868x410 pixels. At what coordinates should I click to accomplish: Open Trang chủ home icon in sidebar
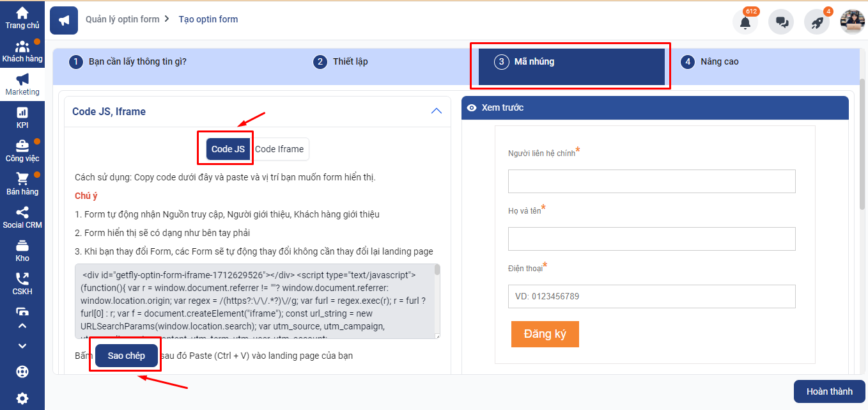point(22,17)
